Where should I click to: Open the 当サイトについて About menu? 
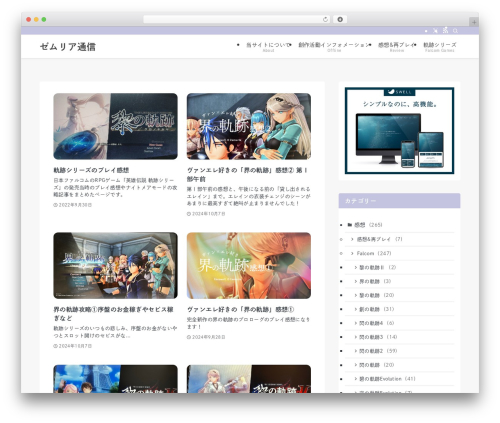click(268, 47)
